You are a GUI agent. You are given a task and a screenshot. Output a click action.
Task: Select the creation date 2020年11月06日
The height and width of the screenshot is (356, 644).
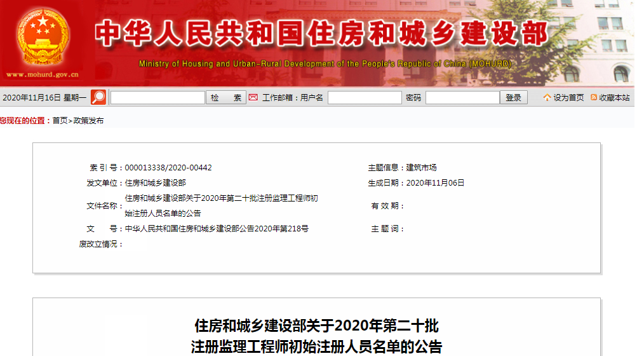[x=435, y=183]
